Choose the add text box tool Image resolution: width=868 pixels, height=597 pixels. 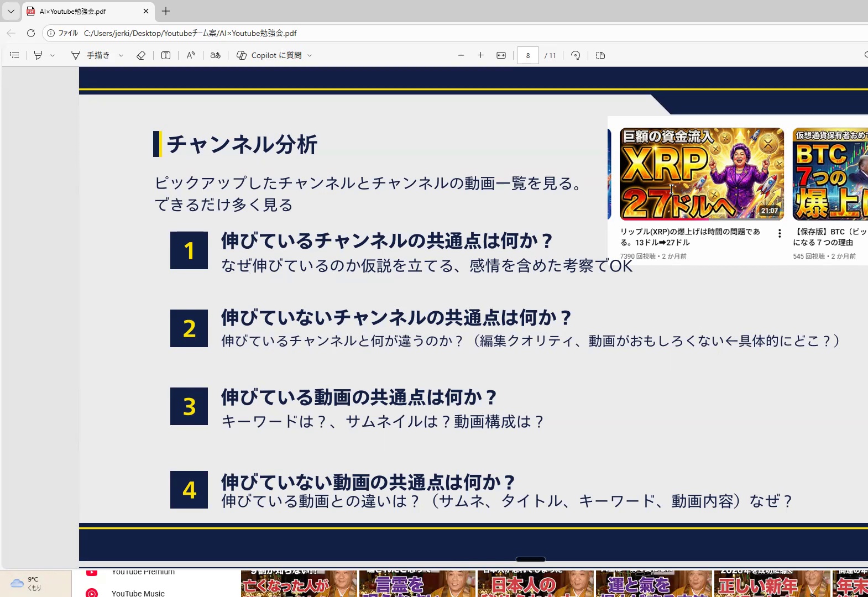click(166, 55)
